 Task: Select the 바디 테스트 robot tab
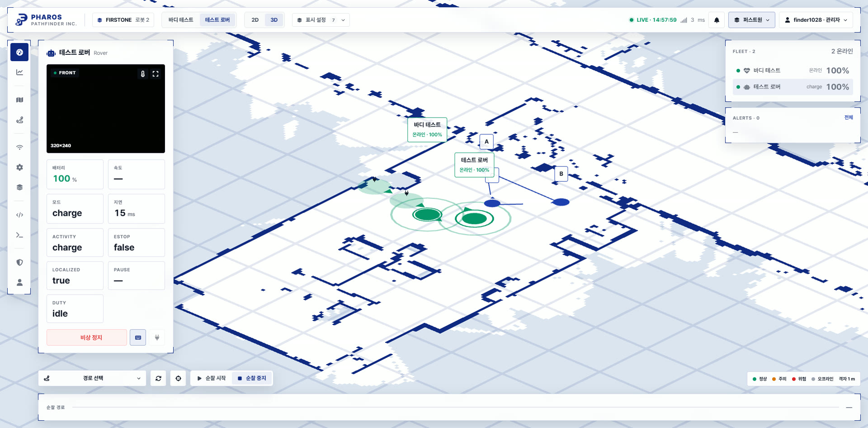181,20
